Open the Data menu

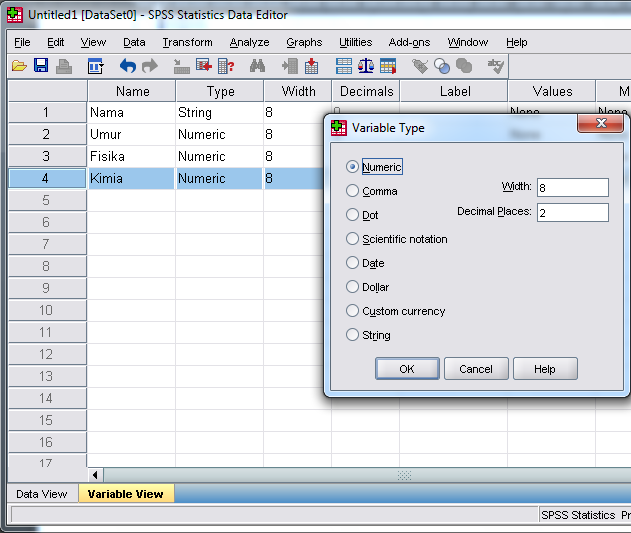134,42
